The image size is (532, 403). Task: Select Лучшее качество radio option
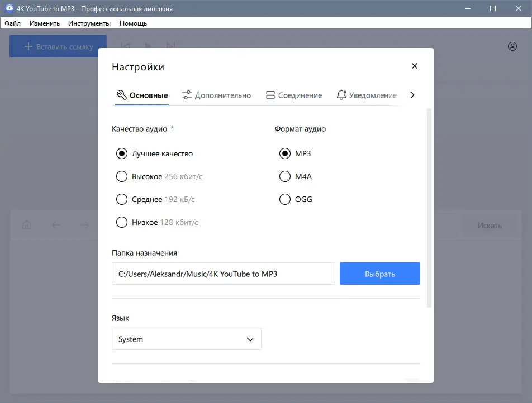coord(154,153)
